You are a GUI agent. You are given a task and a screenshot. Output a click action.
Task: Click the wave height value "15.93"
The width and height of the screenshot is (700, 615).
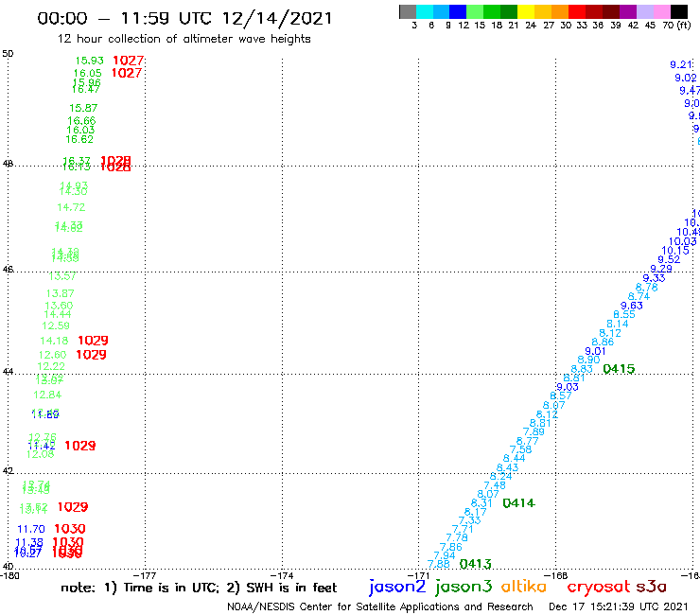click(89, 61)
